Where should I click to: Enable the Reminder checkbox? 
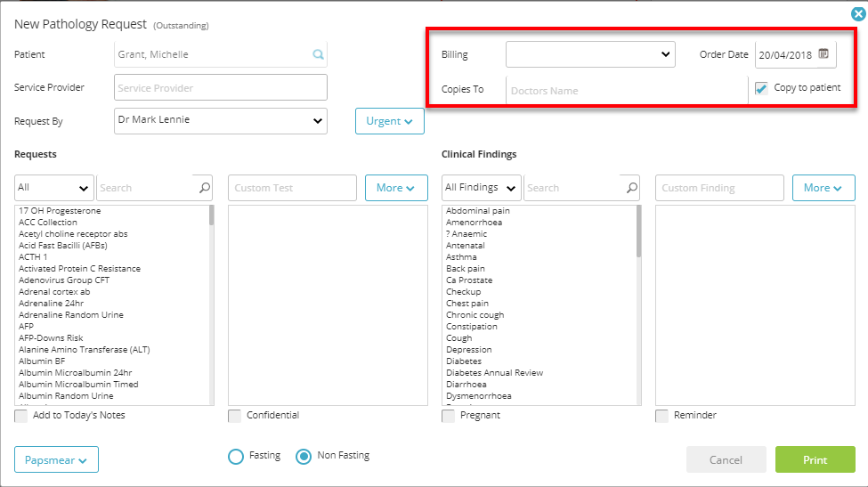pos(662,416)
